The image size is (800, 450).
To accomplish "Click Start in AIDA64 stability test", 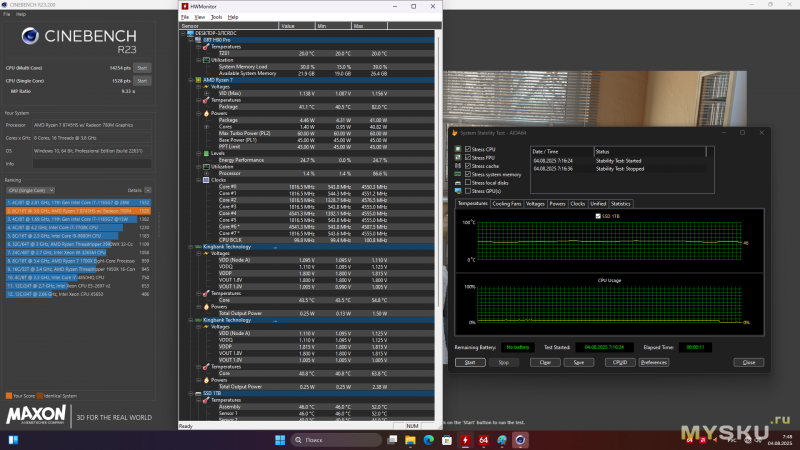I will click(x=470, y=362).
